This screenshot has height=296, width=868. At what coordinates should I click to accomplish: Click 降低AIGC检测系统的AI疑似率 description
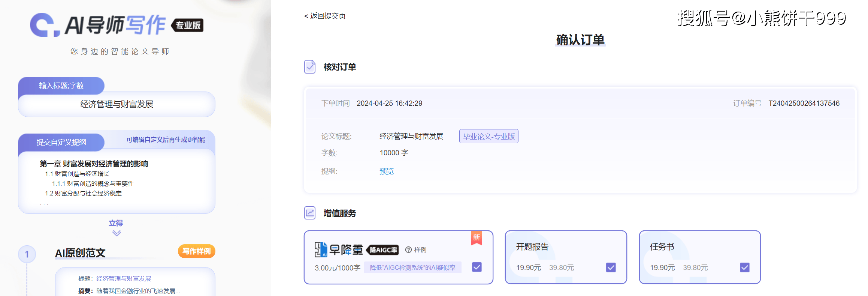tap(412, 267)
